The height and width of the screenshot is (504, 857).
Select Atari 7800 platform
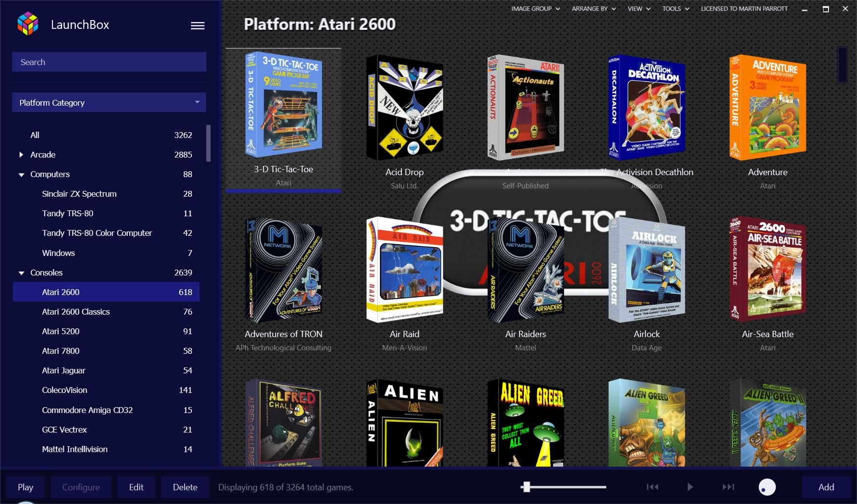click(106, 351)
